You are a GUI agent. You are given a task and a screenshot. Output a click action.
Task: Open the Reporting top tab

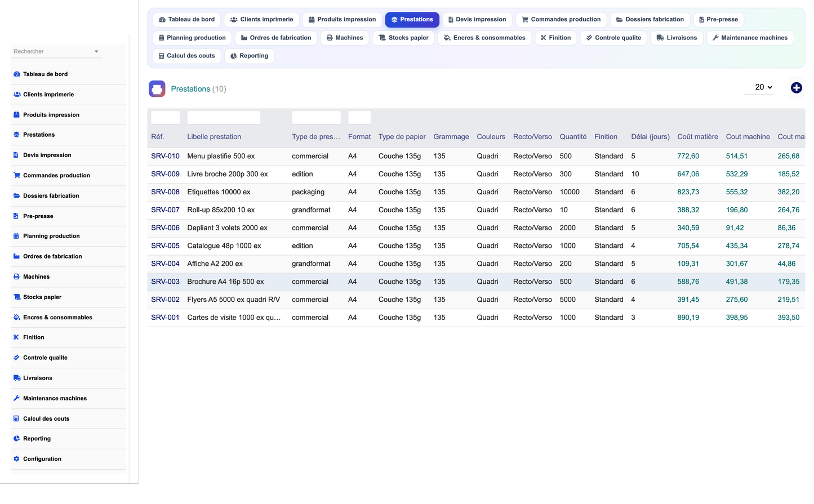tap(249, 56)
